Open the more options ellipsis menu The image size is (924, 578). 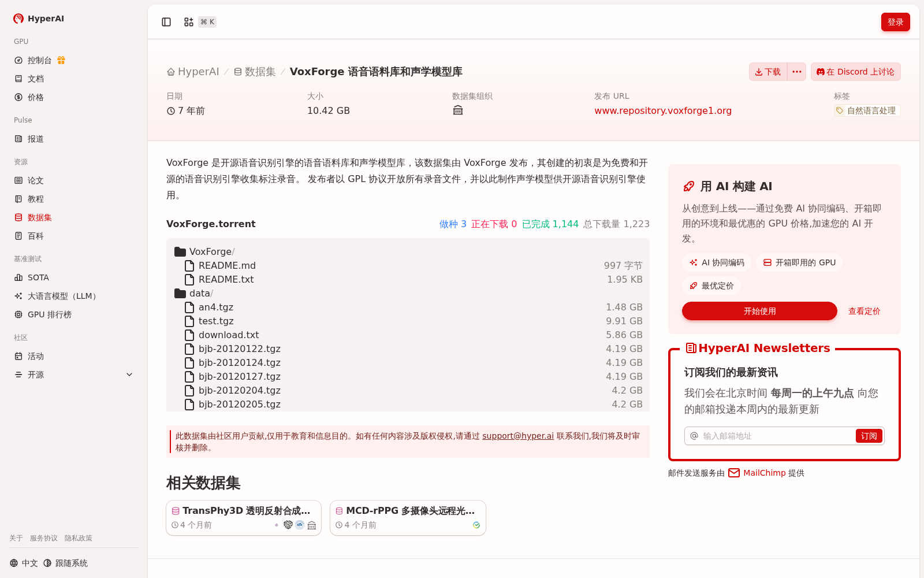(x=797, y=72)
